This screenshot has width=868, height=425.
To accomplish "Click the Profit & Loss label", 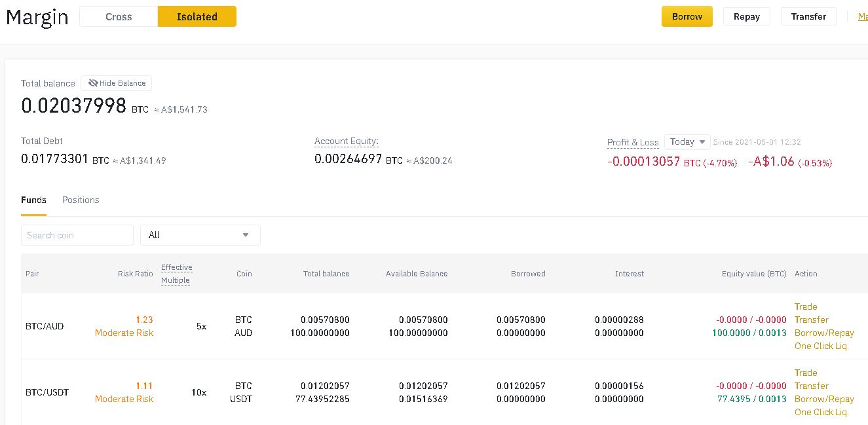I will 633,142.
